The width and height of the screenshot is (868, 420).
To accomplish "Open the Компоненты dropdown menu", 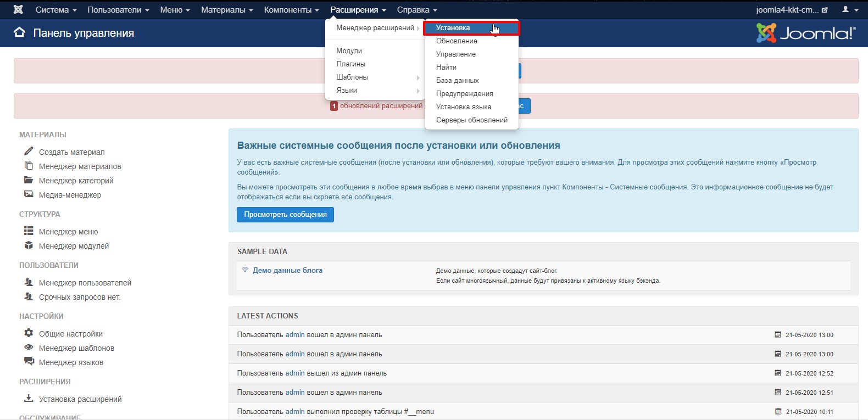I will 291,10.
